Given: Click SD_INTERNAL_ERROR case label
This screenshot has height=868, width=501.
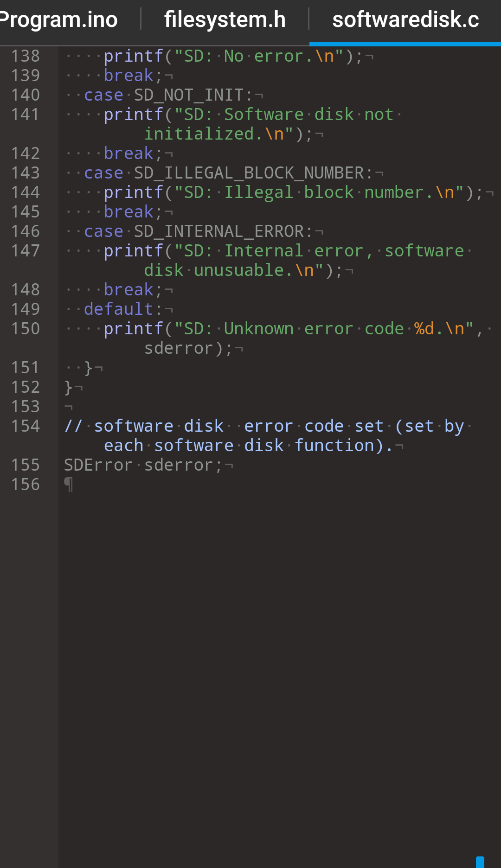Looking at the screenshot, I should [218, 231].
